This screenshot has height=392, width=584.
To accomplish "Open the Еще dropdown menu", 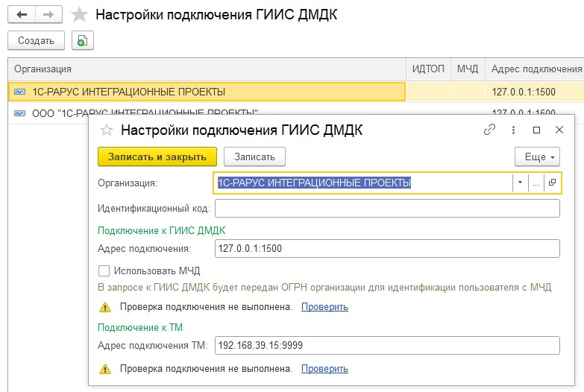I will pos(537,157).
